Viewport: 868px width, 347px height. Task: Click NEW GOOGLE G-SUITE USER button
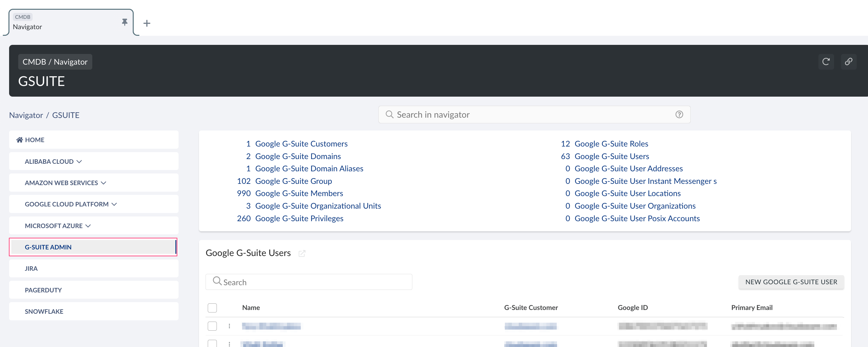pyautogui.click(x=791, y=282)
